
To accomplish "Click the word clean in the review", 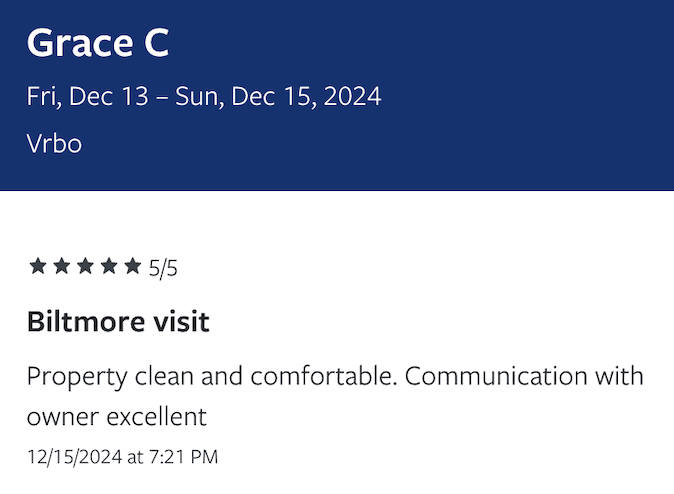I will (x=163, y=377).
